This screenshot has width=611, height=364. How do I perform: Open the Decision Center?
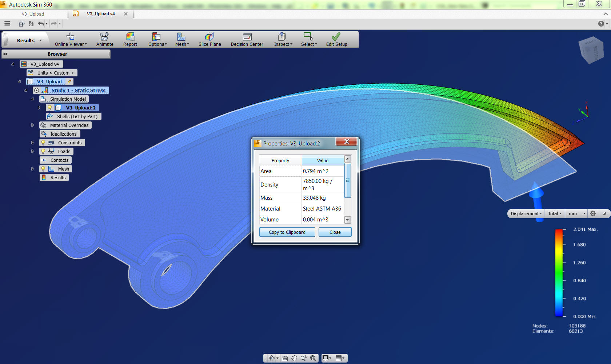[247, 40]
